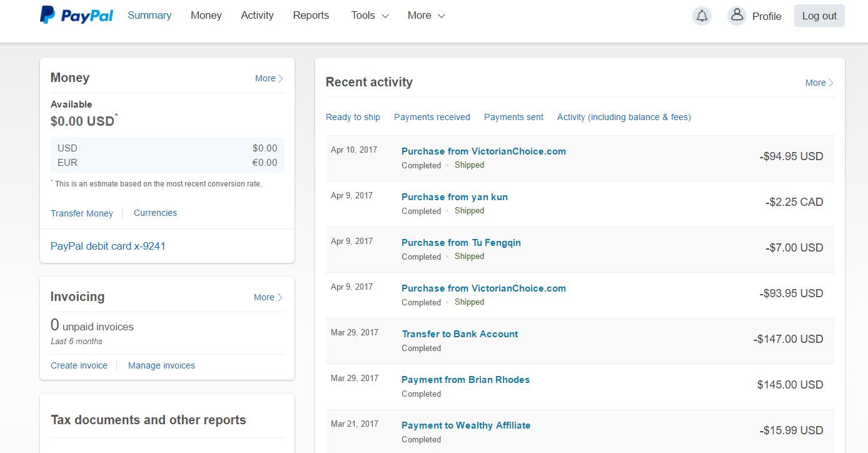
Task: Show Activity including balance & fees
Action: [x=624, y=117]
